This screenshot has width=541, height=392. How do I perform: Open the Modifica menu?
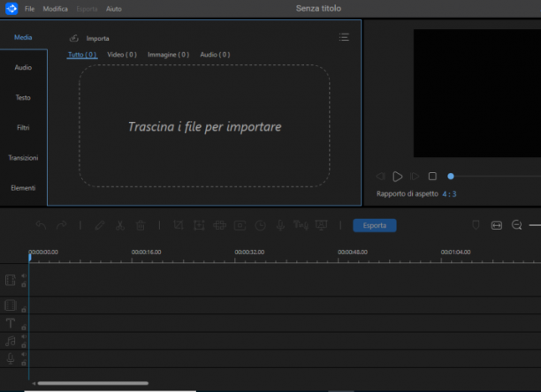click(55, 9)
